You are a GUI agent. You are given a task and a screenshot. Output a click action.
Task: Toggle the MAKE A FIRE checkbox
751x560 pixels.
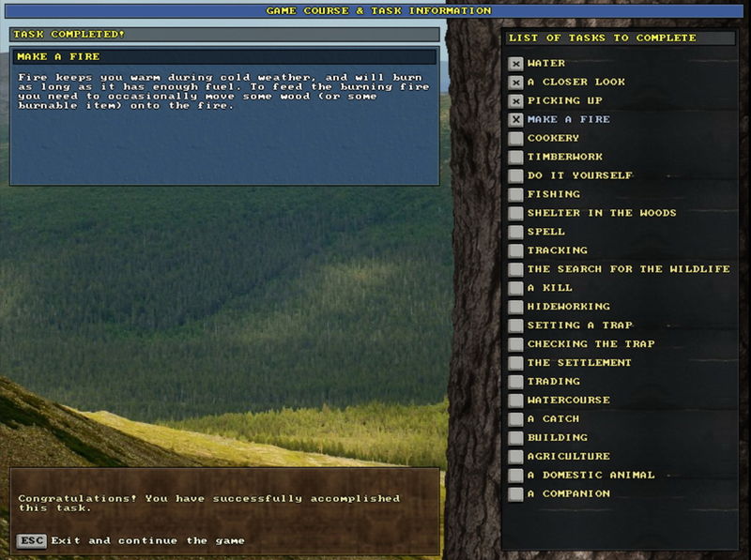(514, 120)
